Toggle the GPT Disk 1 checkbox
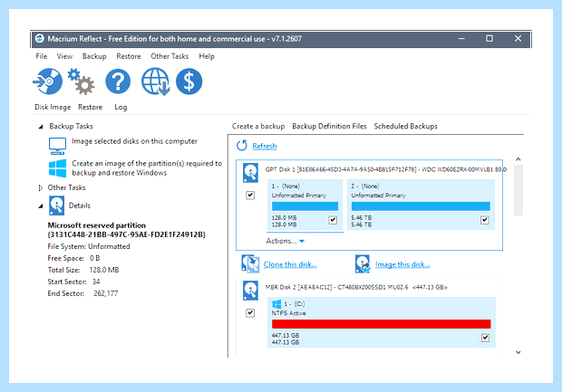This screenshot has width=562, height=392. point(250,196)
